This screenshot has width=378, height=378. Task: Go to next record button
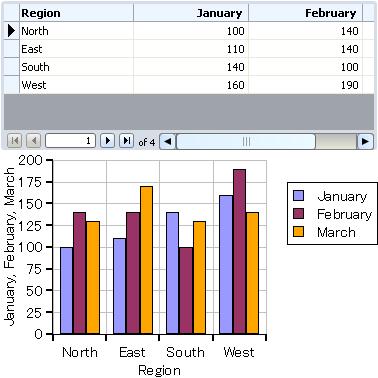[107, 141]
